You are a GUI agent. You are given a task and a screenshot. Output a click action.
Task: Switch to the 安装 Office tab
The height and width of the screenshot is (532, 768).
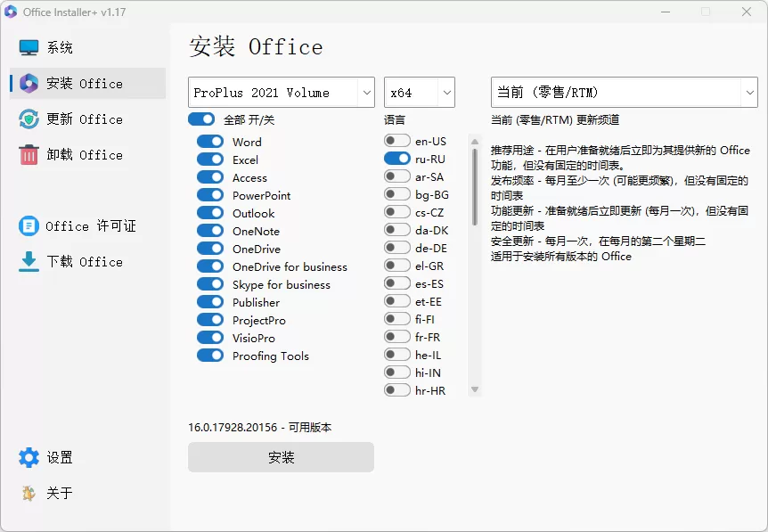coord(71,82)
